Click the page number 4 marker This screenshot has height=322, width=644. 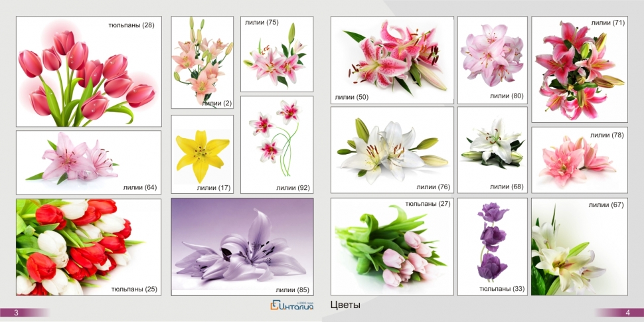coord(627,312)
